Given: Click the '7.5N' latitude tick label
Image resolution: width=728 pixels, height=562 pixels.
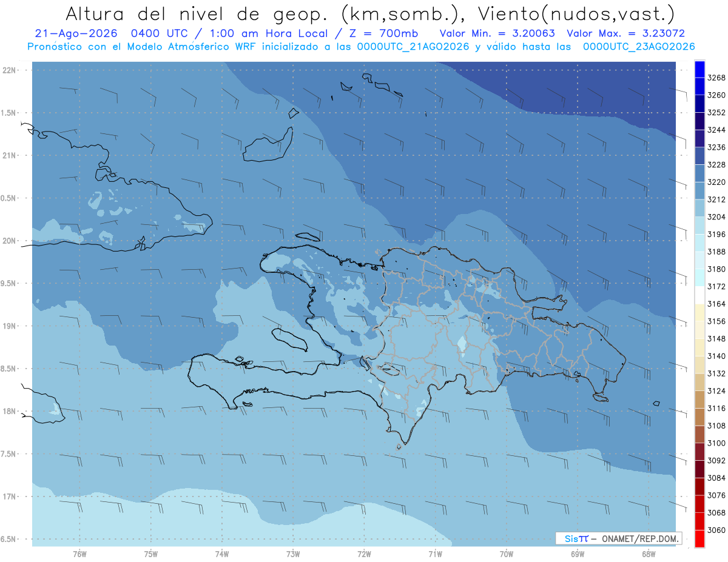Looking at the screenshot, I should (8, 454).
